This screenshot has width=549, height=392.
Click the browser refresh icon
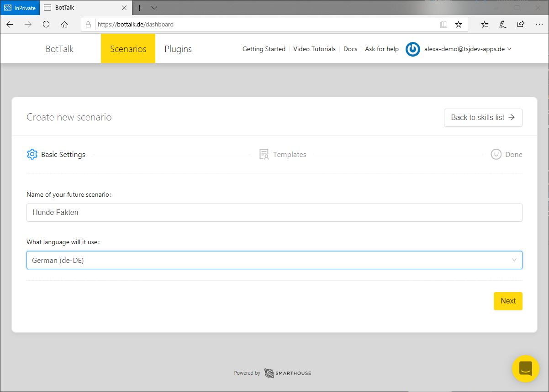click(x=46, y=25)
